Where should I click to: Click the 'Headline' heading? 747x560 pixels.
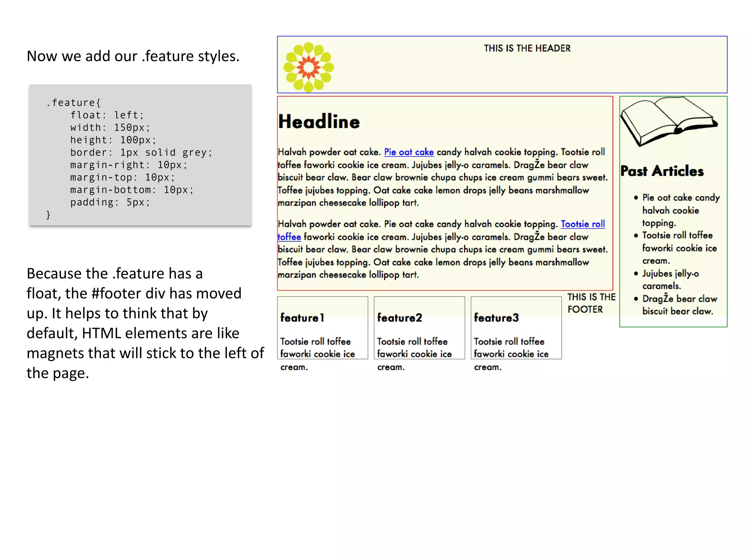pos(319,121)
